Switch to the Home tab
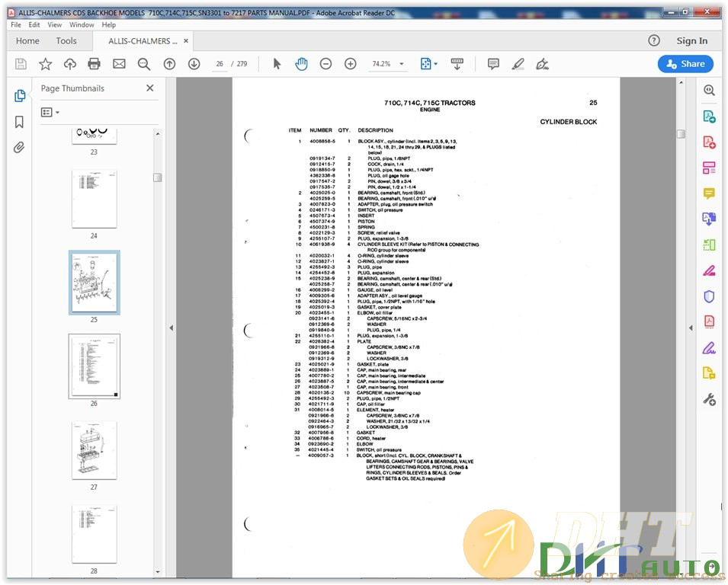Image resolution: width=728 pixels, height=585 pixels. [x=28, y=41]
